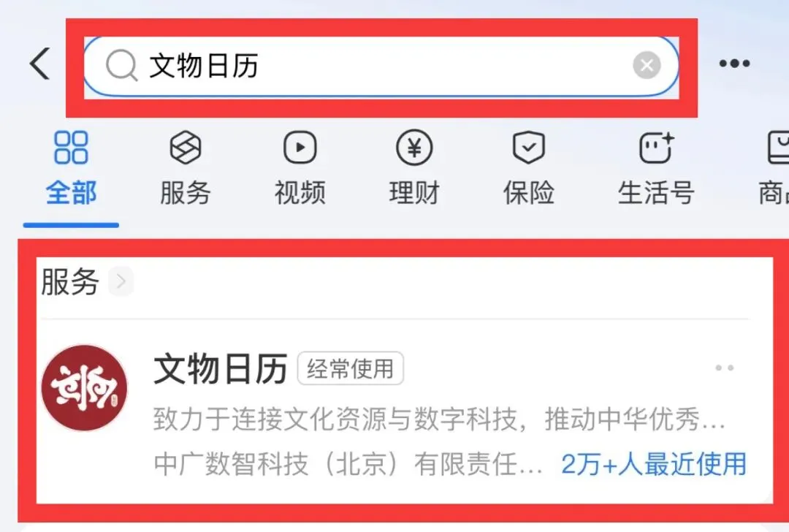Open the partially visible 商 tab
Image resolution: width=789 pixels, height=532 pixels.
(774, 169)
